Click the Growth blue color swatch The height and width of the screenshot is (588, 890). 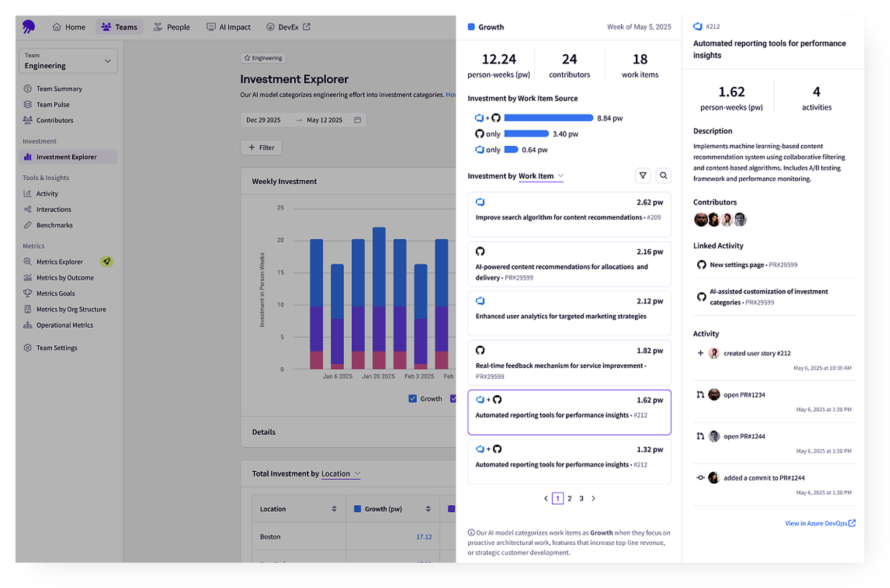pyautogui.click(x=471, y=27)
